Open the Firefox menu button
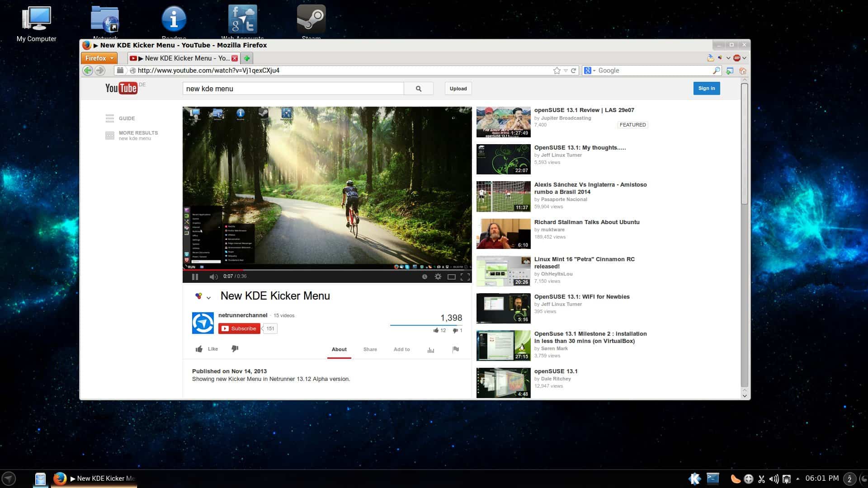 (99, 58)
